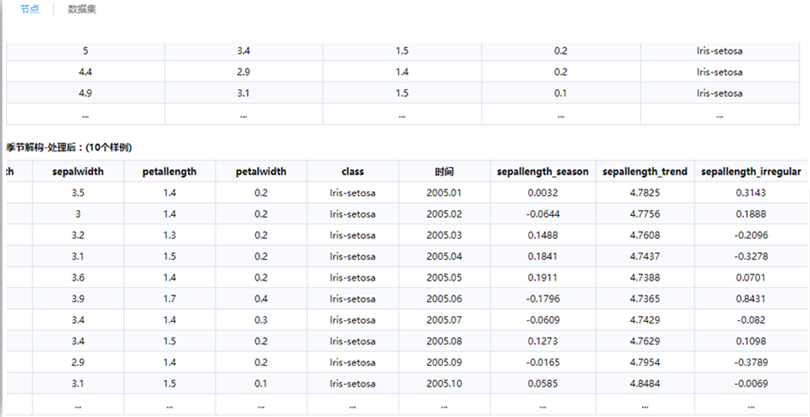Select the sepallength_irregular column header
810x417 pixels.
(x=750, y=171)
